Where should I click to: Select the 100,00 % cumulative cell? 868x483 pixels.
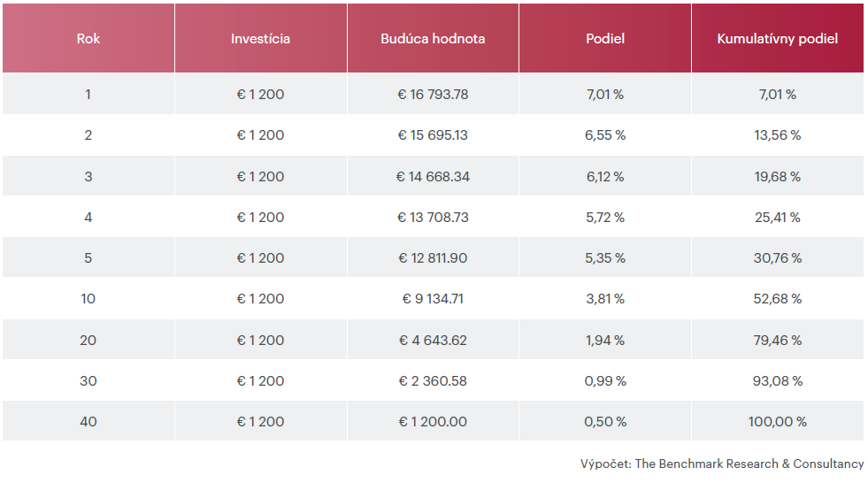[778, 422]
